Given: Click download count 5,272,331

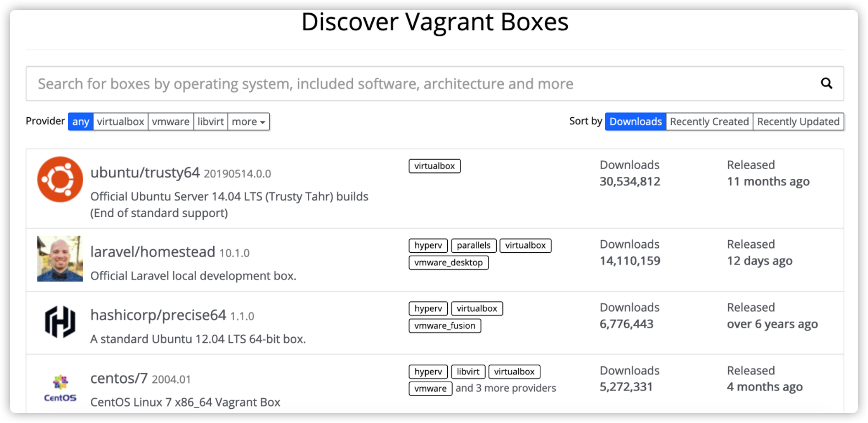Looking at the screenshot, I should [626, 387].
